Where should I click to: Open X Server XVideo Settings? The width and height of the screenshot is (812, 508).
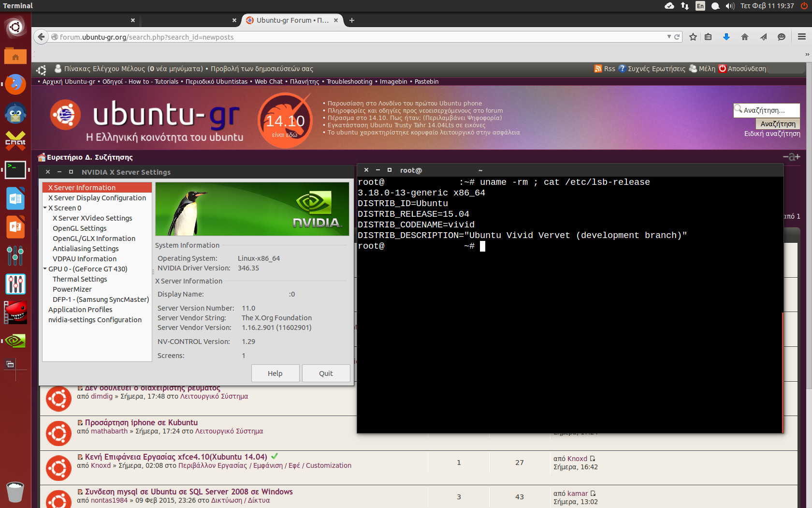92,218
